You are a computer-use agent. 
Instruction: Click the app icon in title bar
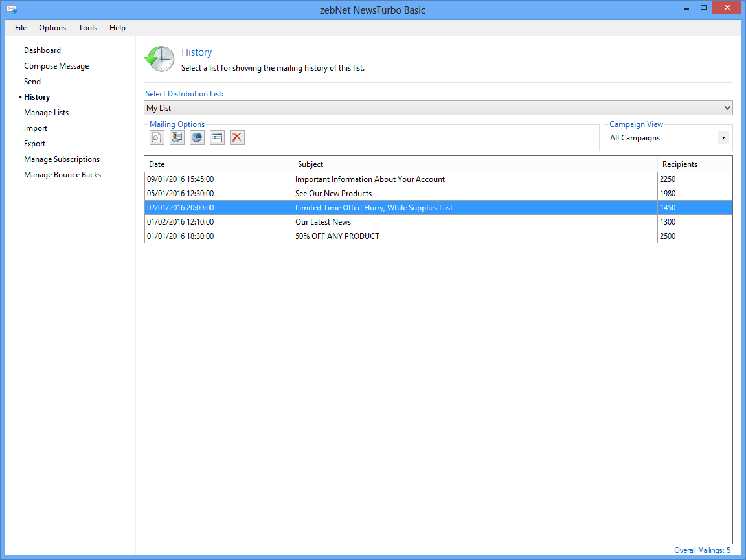(11, 10)
